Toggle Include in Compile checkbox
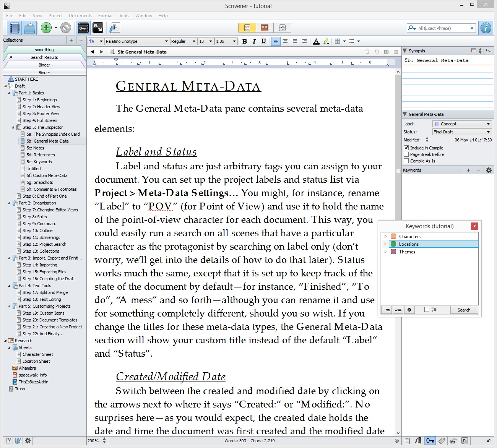 [406, 148]
